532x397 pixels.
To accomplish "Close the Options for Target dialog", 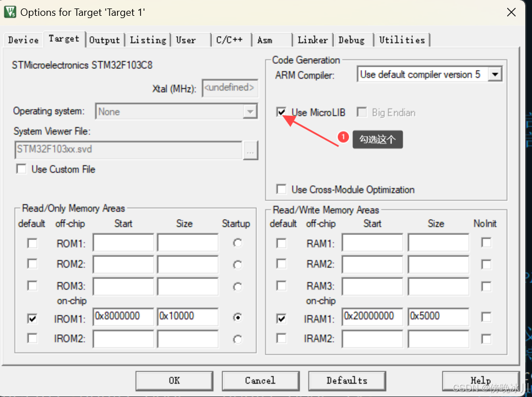I will point(511,12).
